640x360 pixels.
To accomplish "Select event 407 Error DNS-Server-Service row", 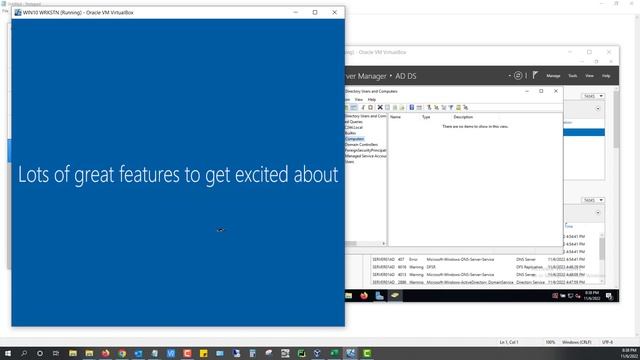I will (479, 260).
